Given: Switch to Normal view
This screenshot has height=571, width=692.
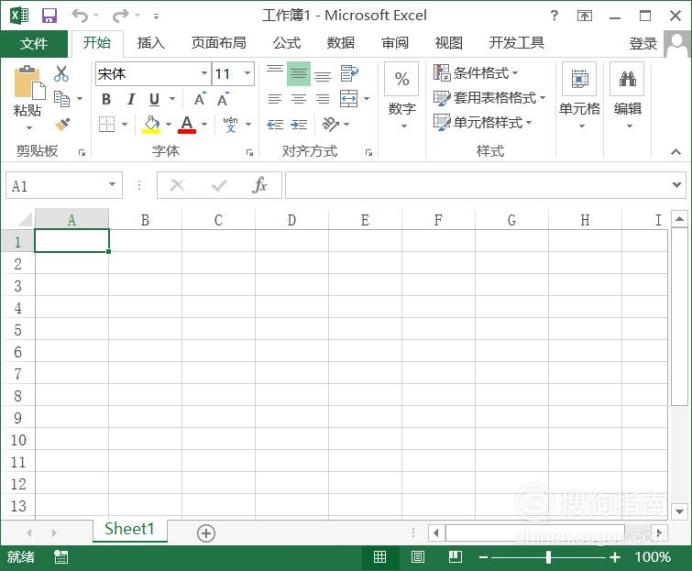Looking at the screenshot, I should point(380,557).
